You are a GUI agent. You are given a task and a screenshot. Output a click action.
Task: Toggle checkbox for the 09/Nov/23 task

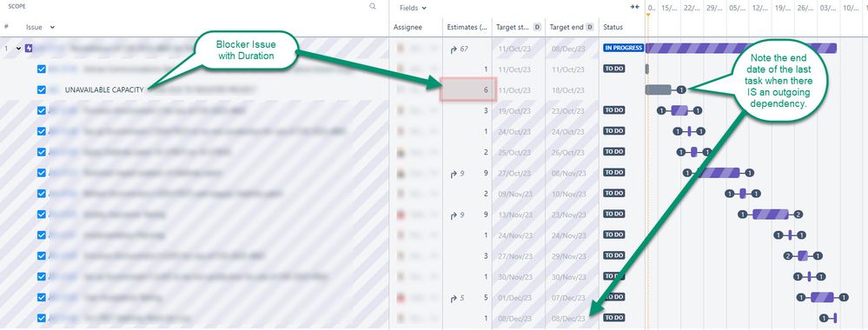42,194
